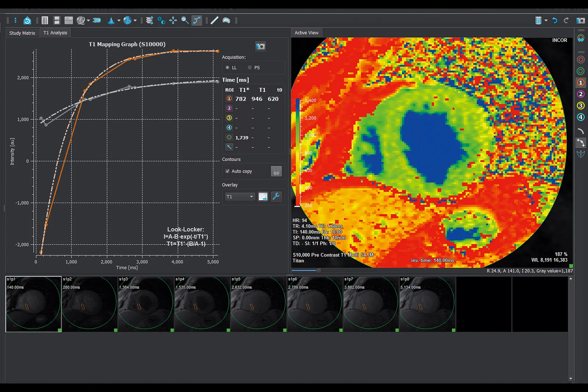Image resolution: width=588 pixels, height=392 pixels.
Task: Click the thumbnail strip scrollbar down arrow
Action: point(571,378)
